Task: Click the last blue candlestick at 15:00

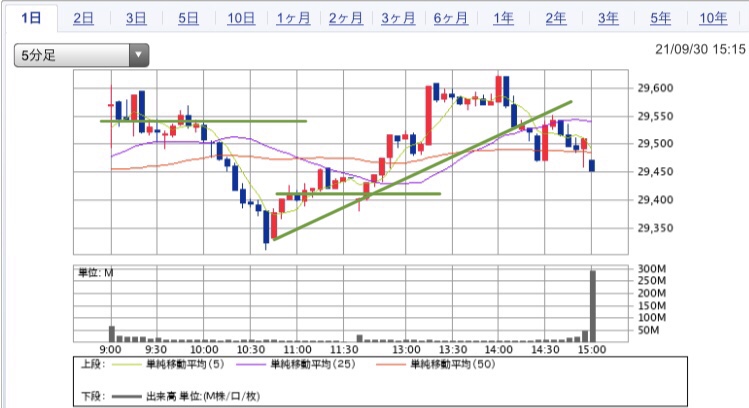Action: coord(592,166)
